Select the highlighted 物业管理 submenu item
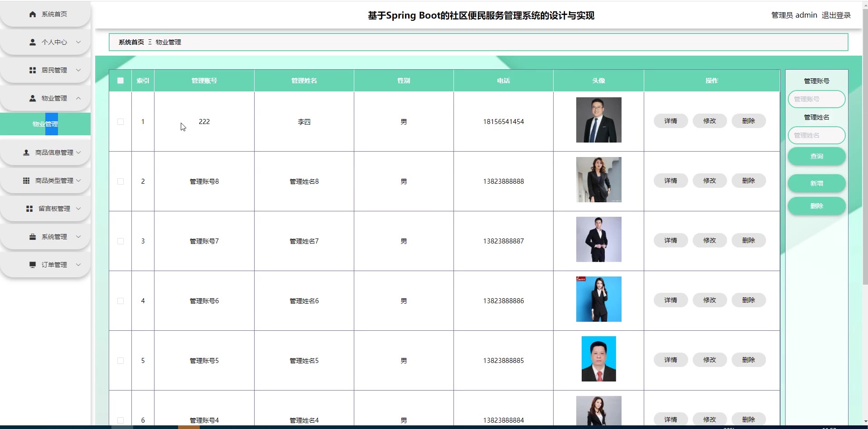This screenshot has height=429, width=868. (45, 124)
